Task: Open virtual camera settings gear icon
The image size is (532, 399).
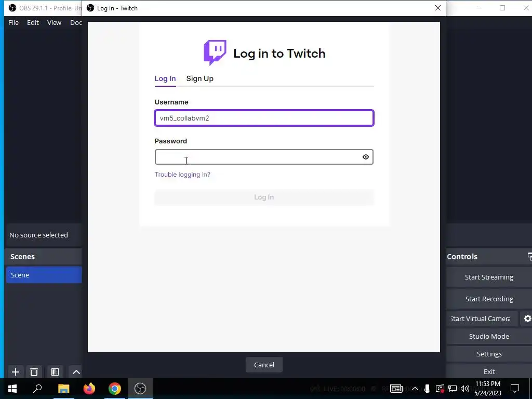Action: pos(527,318)
